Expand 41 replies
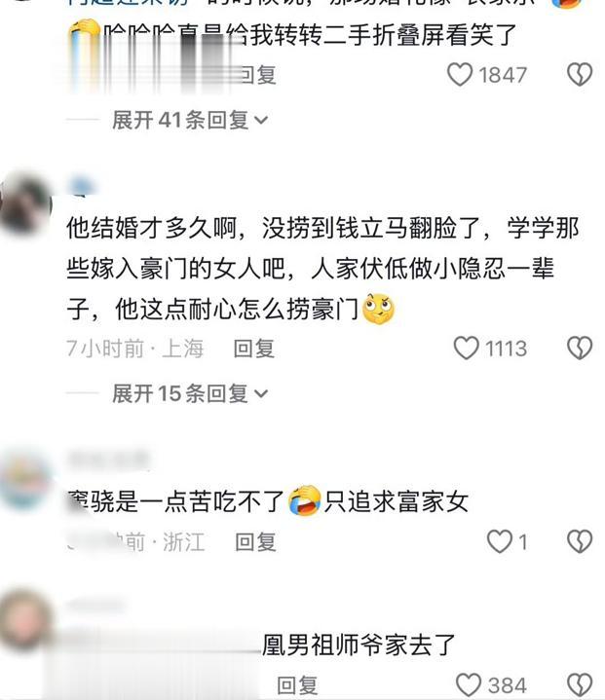Image resolution: width=605 pixels, height=700 pixels. pos(189,120)
